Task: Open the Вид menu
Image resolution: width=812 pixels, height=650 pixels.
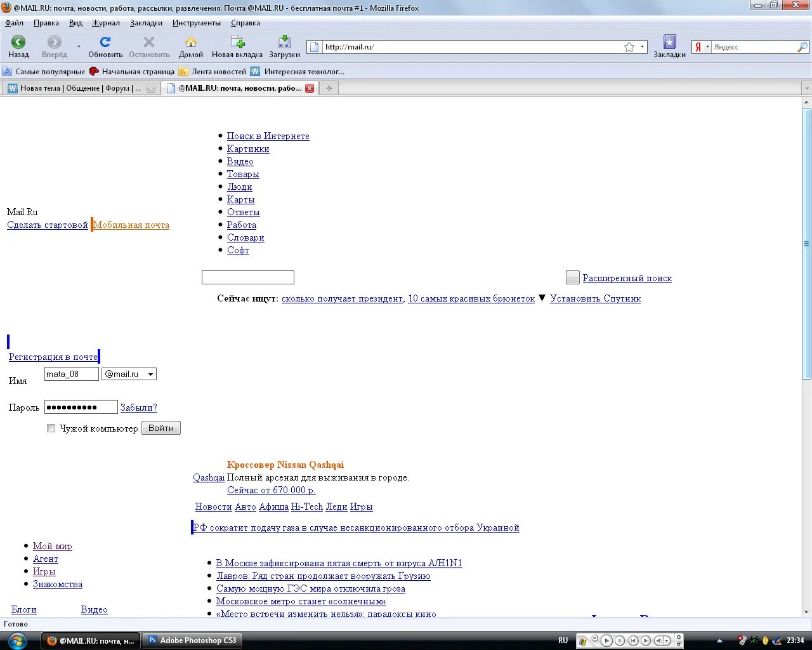Action: (x=75, y=23)
